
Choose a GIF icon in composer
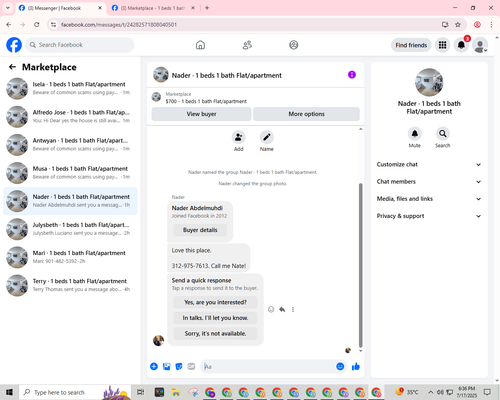tap(191, 367)
